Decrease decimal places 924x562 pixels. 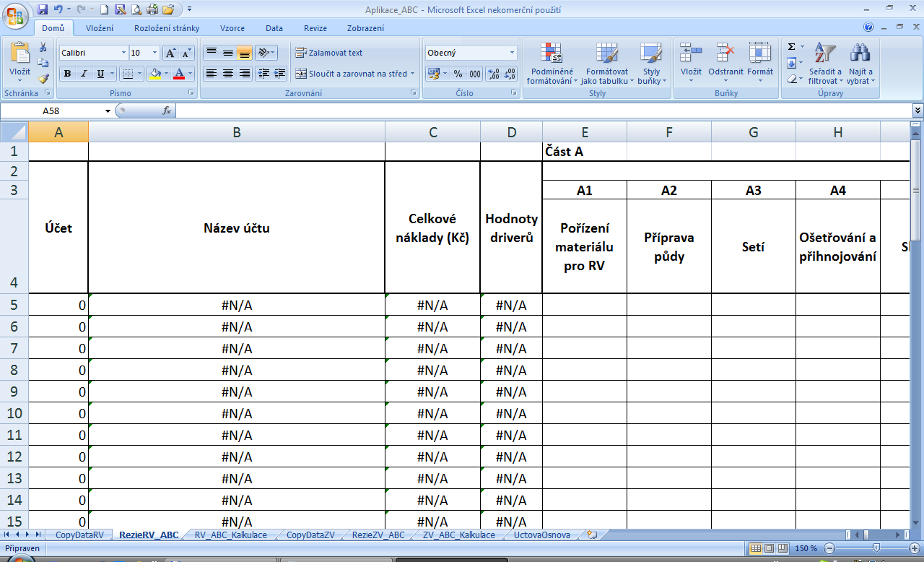tap(510, 74)
